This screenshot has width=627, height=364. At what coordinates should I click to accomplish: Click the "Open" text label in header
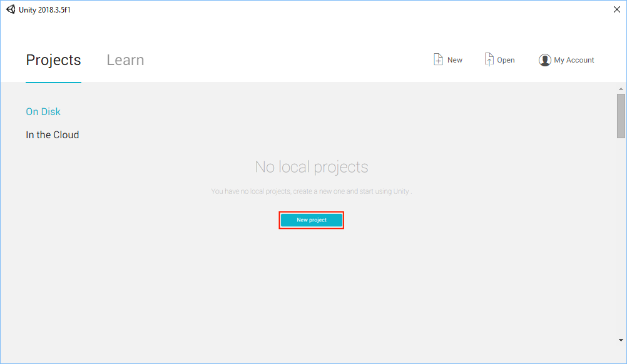pos(506,60)
